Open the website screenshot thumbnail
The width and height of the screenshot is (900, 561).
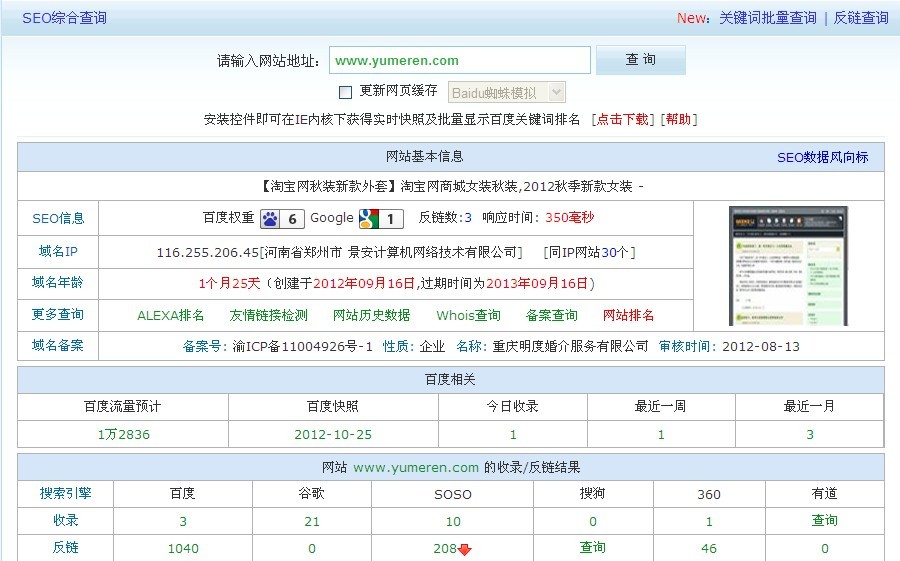click(788, 266)
